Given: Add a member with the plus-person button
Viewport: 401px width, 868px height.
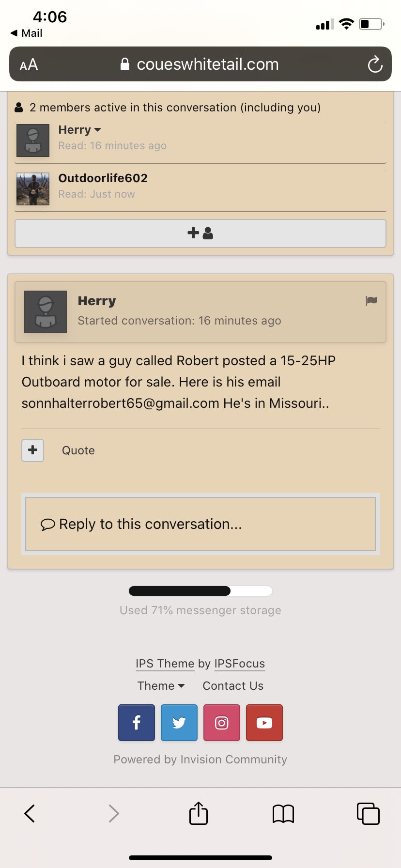Looking at the screenshot, I should pos(200,233).
